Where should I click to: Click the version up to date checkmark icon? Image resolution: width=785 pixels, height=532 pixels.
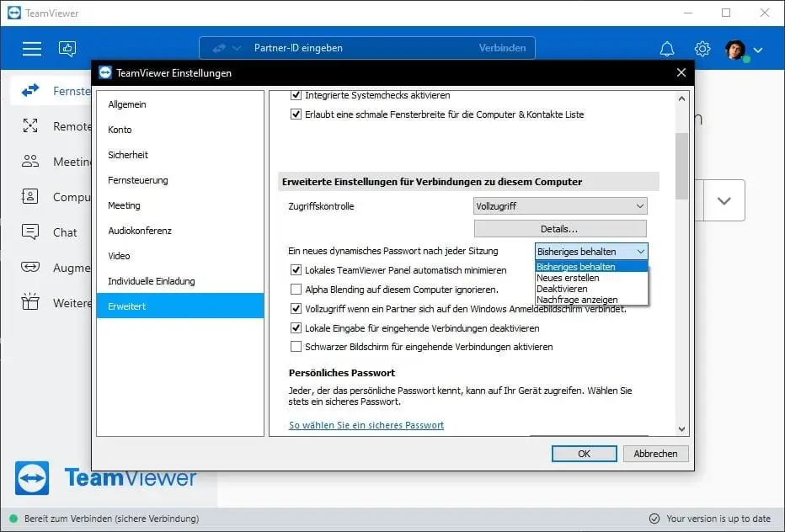[654, 519]
